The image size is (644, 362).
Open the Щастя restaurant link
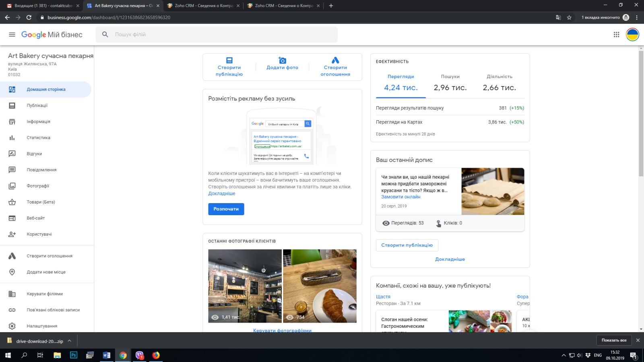(383, 297)
